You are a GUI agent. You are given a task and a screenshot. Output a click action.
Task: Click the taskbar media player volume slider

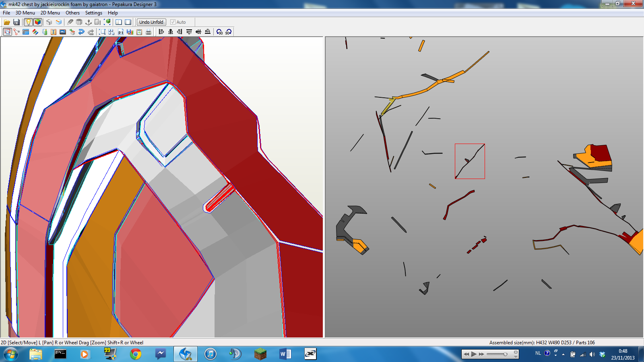click(497, 354)
